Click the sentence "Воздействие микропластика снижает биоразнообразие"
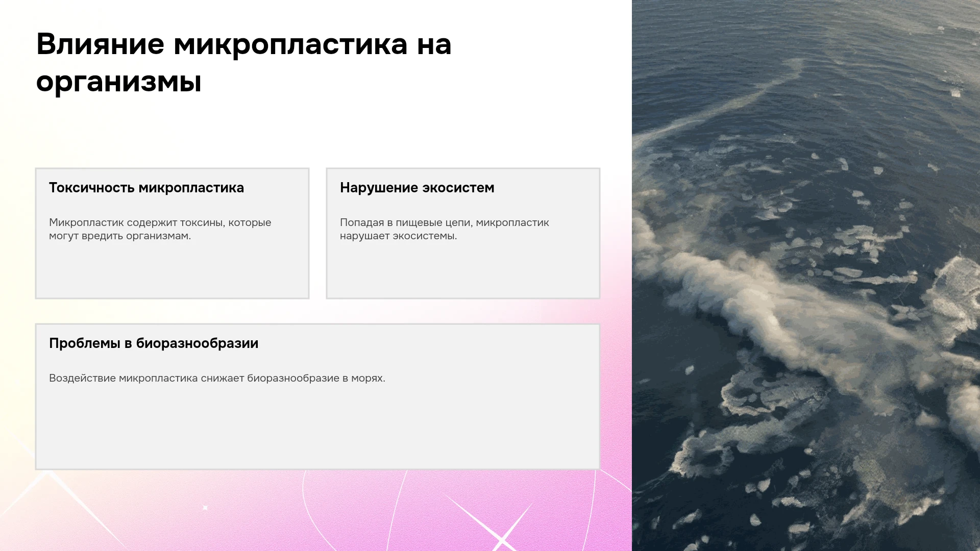 217,378
